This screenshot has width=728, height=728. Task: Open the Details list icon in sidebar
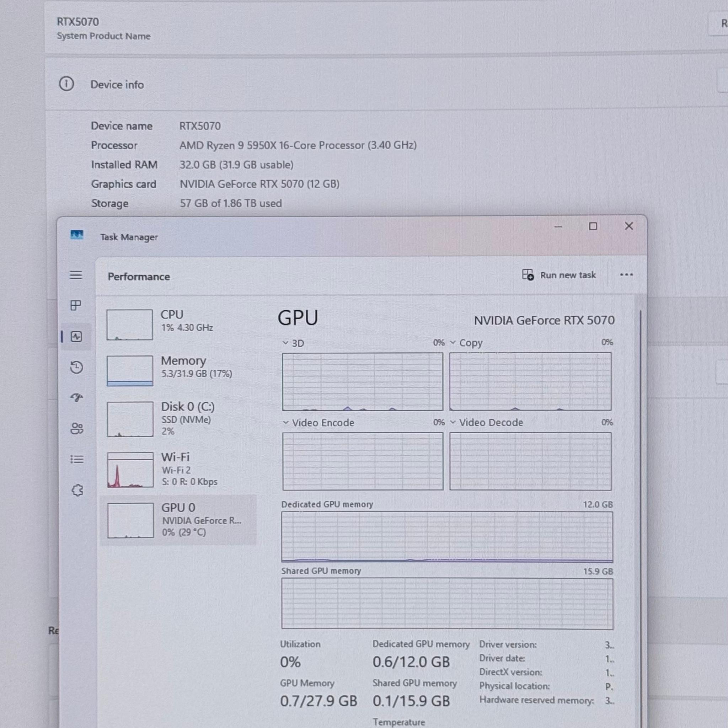tap(77, 459)
